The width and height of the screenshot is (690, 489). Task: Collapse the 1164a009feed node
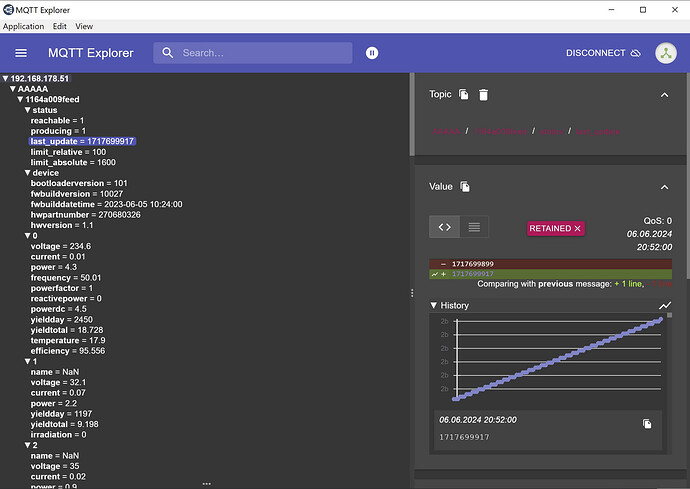pyautogui.click(x=20, y=99)
